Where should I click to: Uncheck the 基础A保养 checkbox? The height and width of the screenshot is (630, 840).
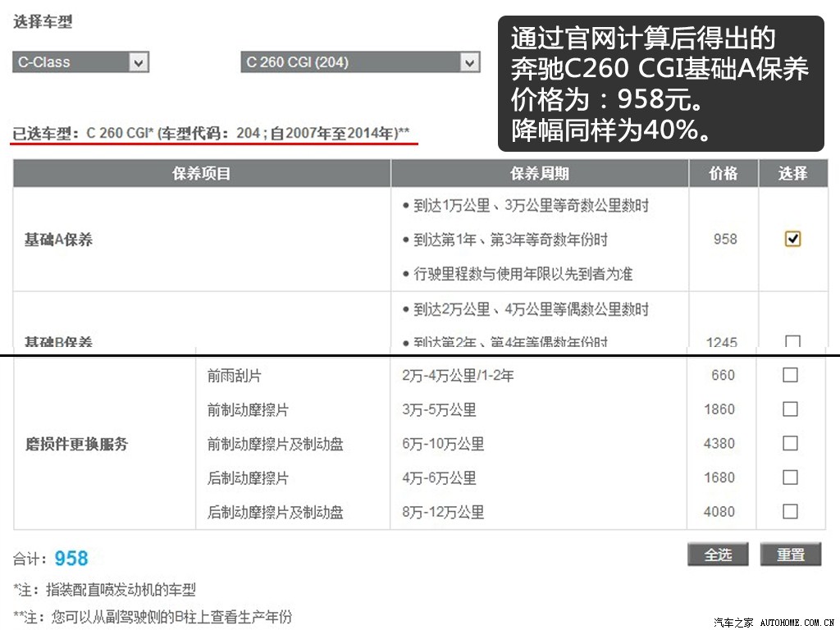(x=792, y=239)
